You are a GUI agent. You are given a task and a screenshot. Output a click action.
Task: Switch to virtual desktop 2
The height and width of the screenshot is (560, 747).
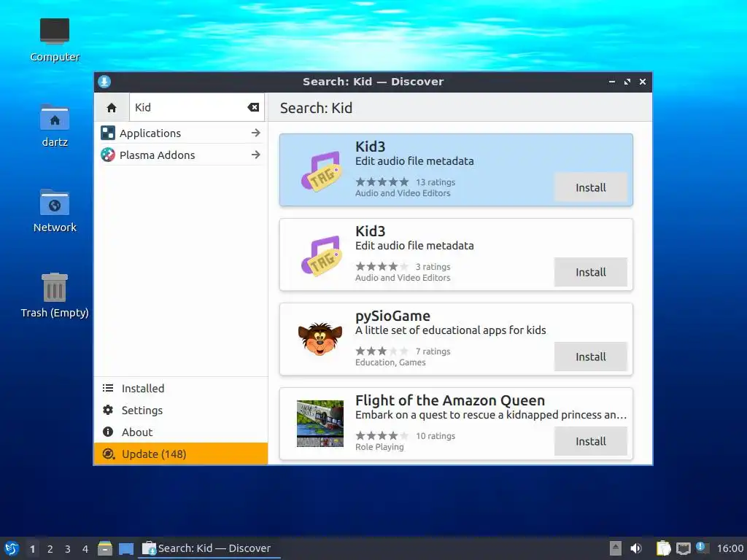(50, 549)
